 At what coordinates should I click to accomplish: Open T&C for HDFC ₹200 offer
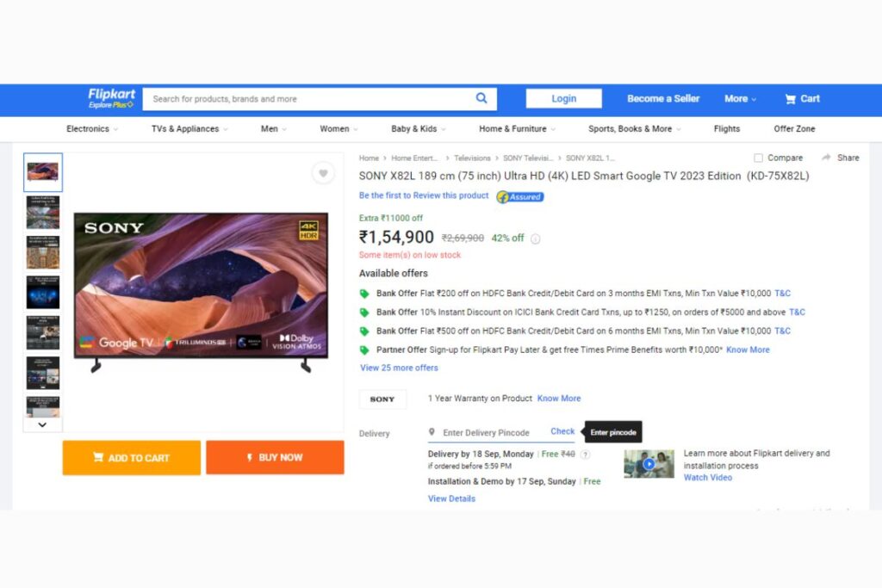(782, 294)
